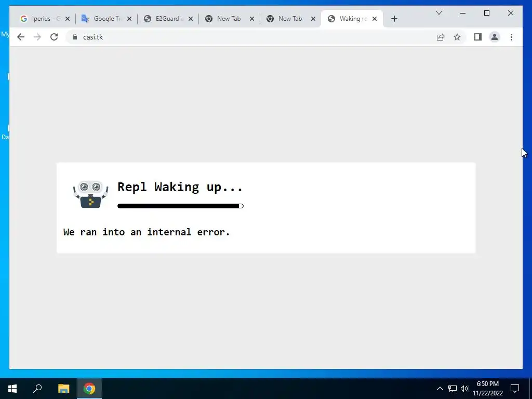Switch to the E2Guardian tab

[x=164, y=19]
